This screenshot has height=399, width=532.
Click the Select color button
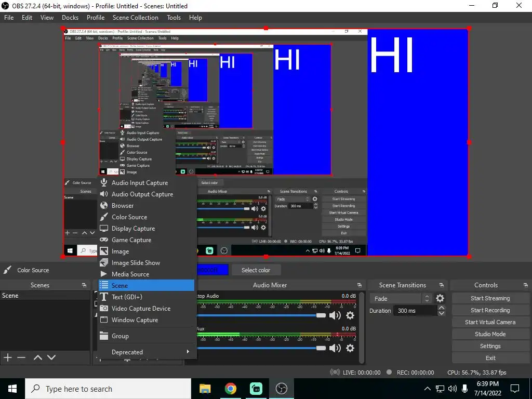click(x=256, y=270)
